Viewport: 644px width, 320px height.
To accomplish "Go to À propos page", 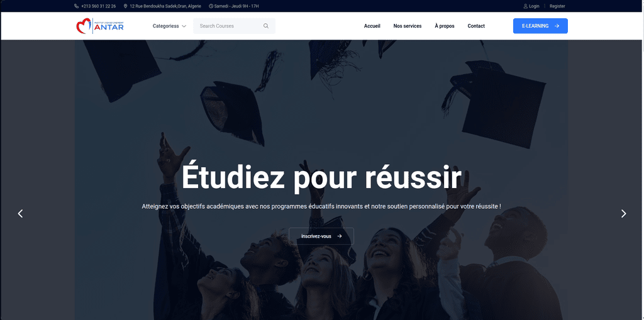I will [x=445, y=26].
